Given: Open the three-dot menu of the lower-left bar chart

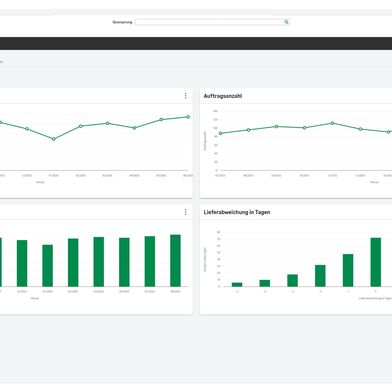Looking at the screenshot, I should 186,212.
